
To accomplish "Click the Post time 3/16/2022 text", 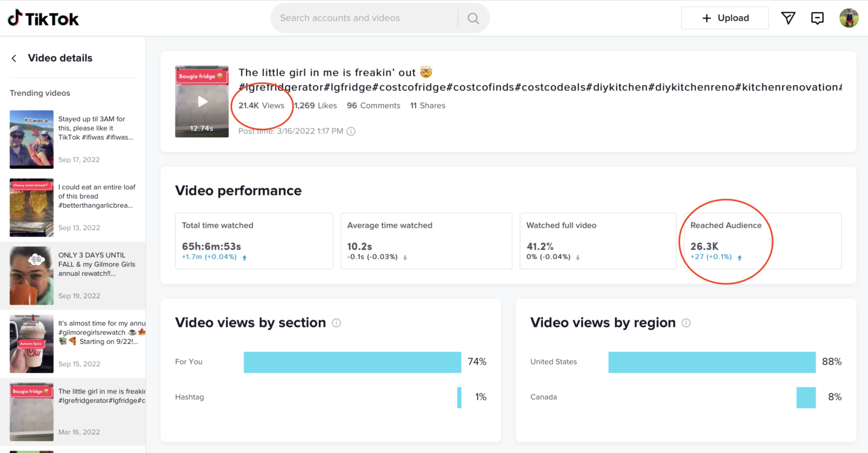I will point(291,131).
